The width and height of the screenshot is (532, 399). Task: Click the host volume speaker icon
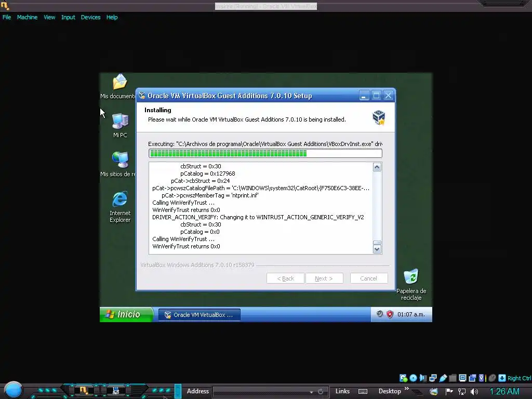(474, 392)
